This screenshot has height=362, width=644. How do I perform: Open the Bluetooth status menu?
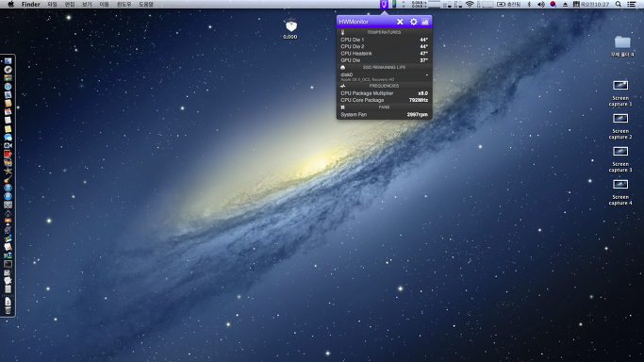529,4
